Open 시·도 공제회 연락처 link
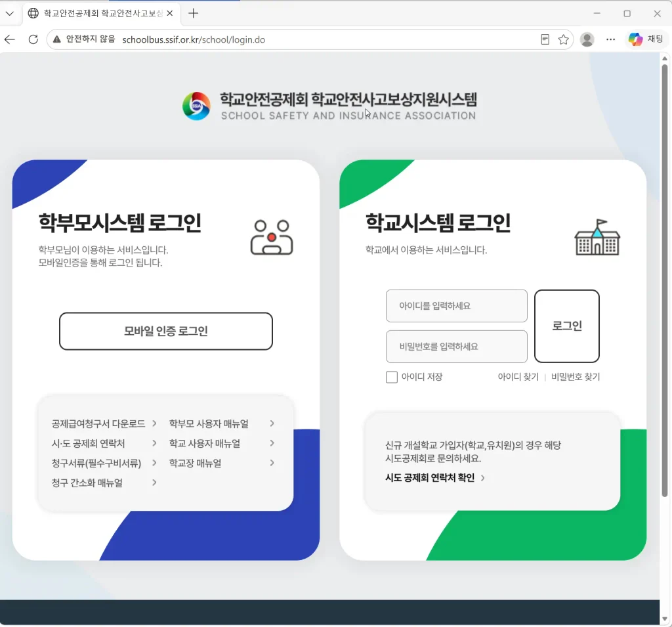The height and width of the screenshot is (627, 672). click(x=89, y=443)
